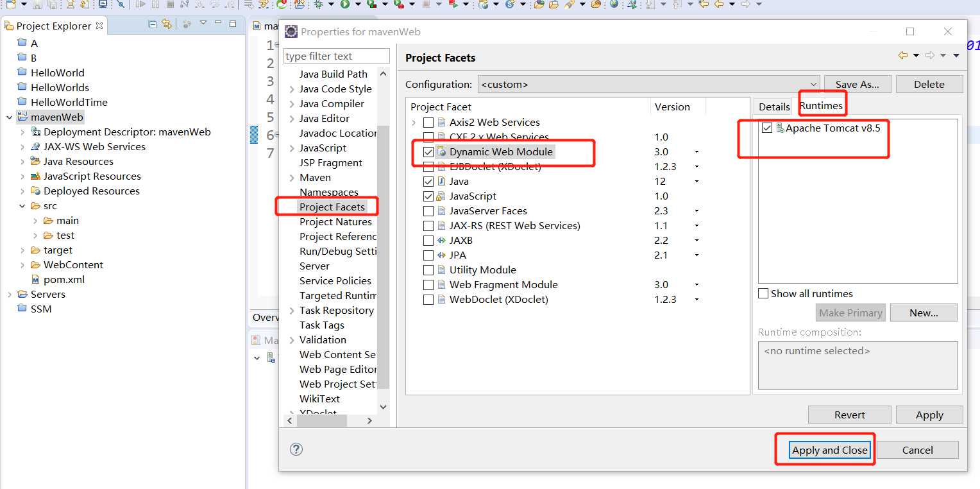This screenshot has height=489, width=980.
Task: Open Java facet version dropdown
Action: point(697,182)
